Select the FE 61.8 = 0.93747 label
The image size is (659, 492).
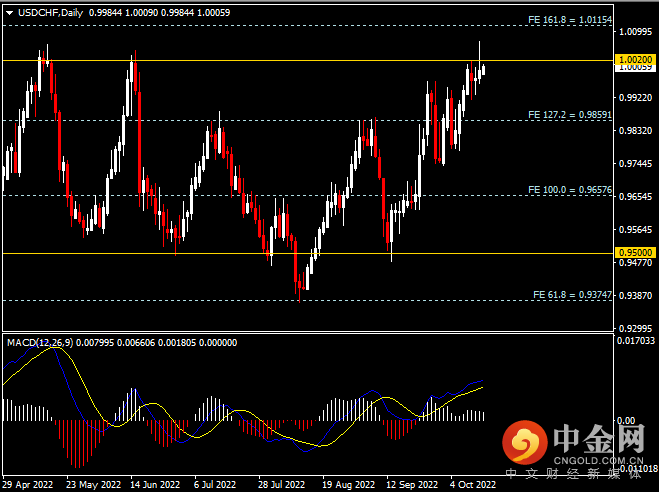572,295
